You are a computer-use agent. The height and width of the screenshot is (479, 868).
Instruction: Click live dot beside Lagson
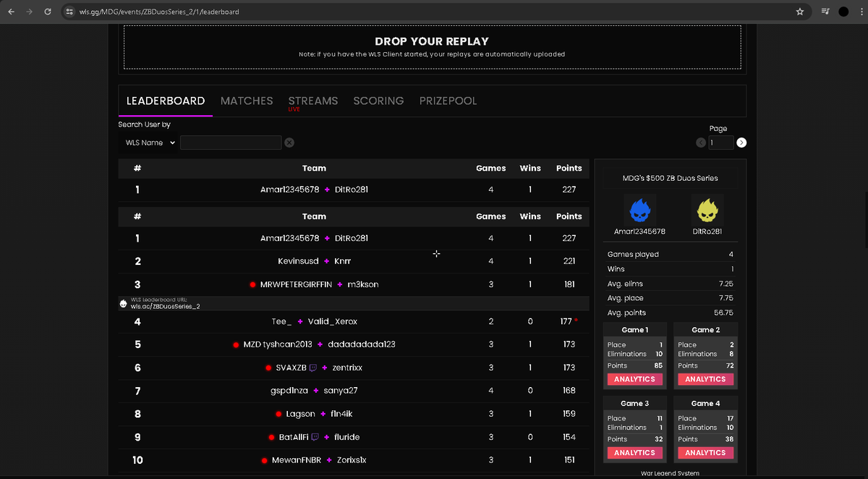click(x=278, y=414)
